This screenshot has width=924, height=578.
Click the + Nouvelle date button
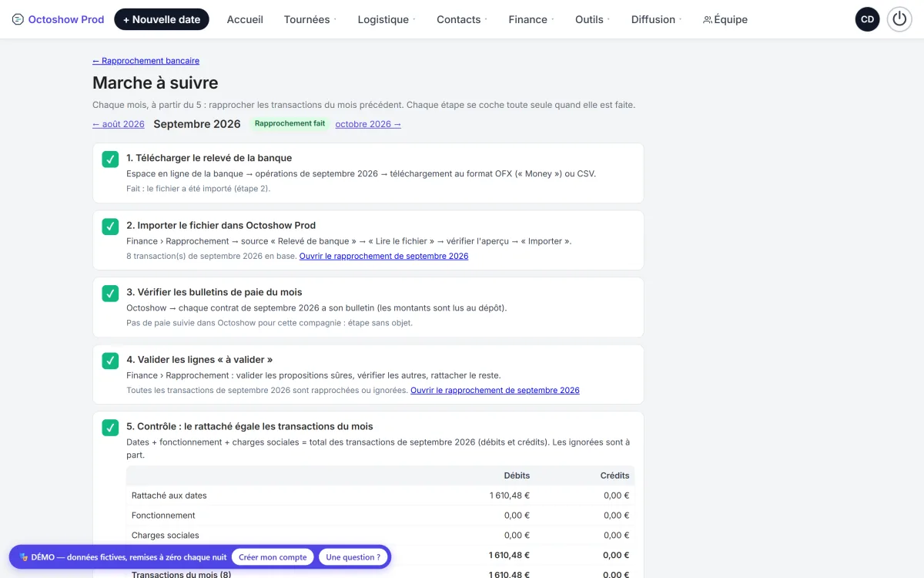162,19
